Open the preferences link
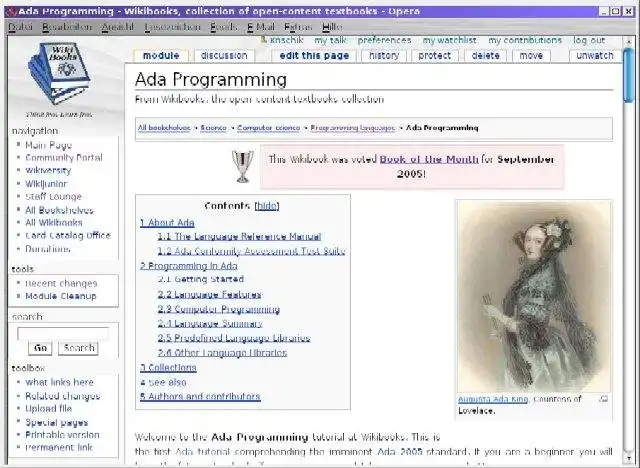640x468 pixels. (x=384, y=40)
